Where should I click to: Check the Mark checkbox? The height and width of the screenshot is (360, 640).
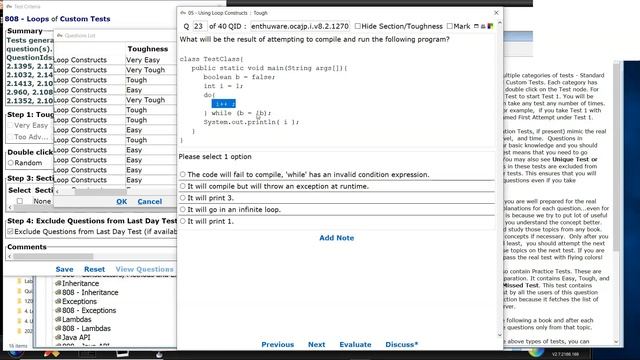point(449,26)
